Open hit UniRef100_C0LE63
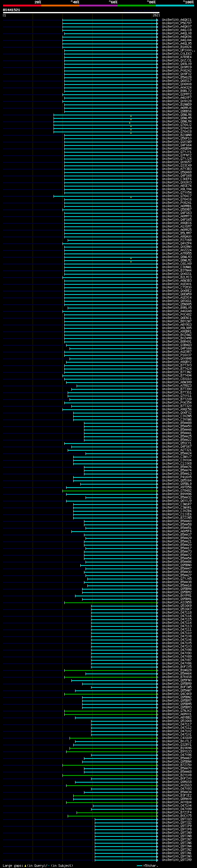The width and height of the screenshot is (197, 868). coord(177,54)
